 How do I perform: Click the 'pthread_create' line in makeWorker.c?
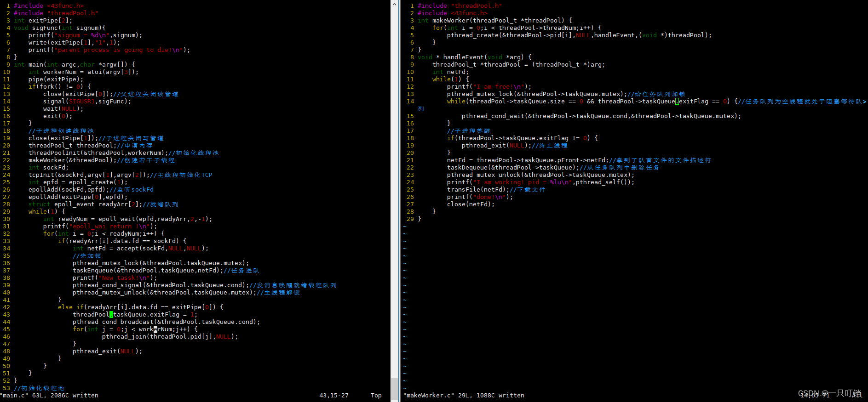click(580, 35)
